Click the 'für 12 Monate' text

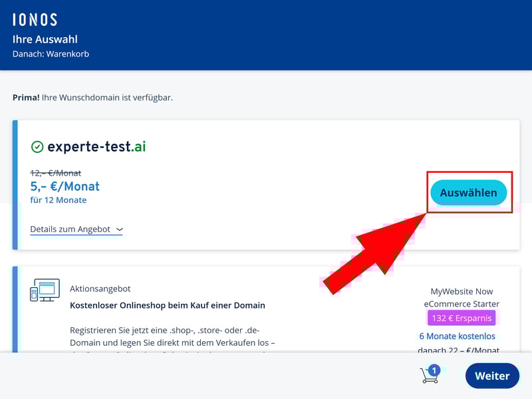click(59, 200)
